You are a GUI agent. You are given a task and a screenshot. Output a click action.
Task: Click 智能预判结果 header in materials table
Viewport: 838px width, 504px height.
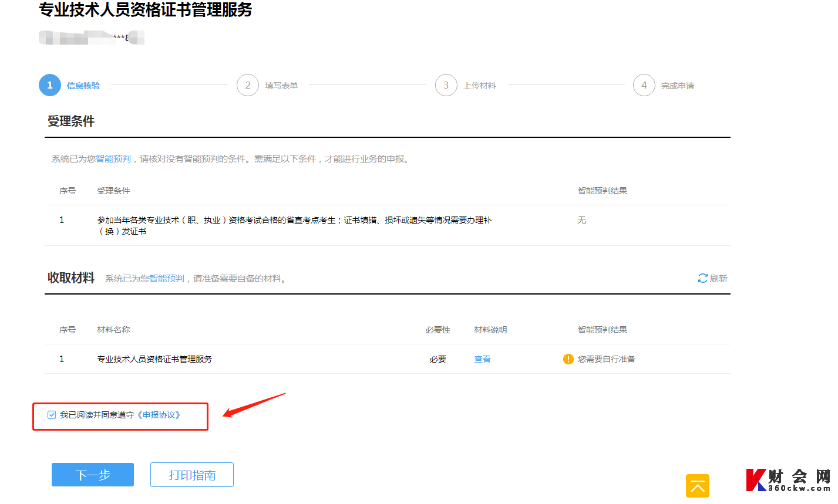pyautogui.click(x=603, y=330)
